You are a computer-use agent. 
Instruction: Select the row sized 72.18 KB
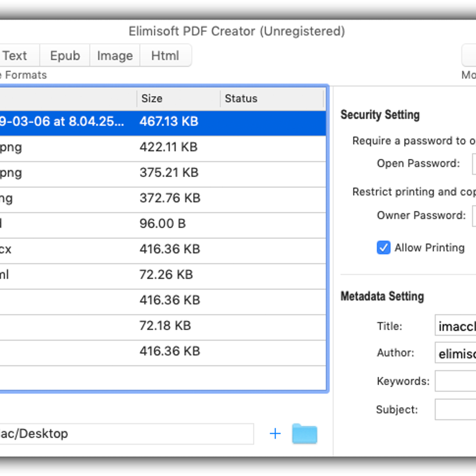click(x=163, y=328)
